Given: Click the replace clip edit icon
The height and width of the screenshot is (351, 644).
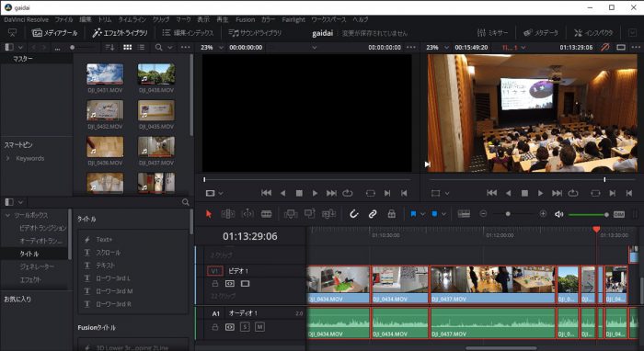Looking at the screenshot, I should pyautogui.click(x=329, y=214).
